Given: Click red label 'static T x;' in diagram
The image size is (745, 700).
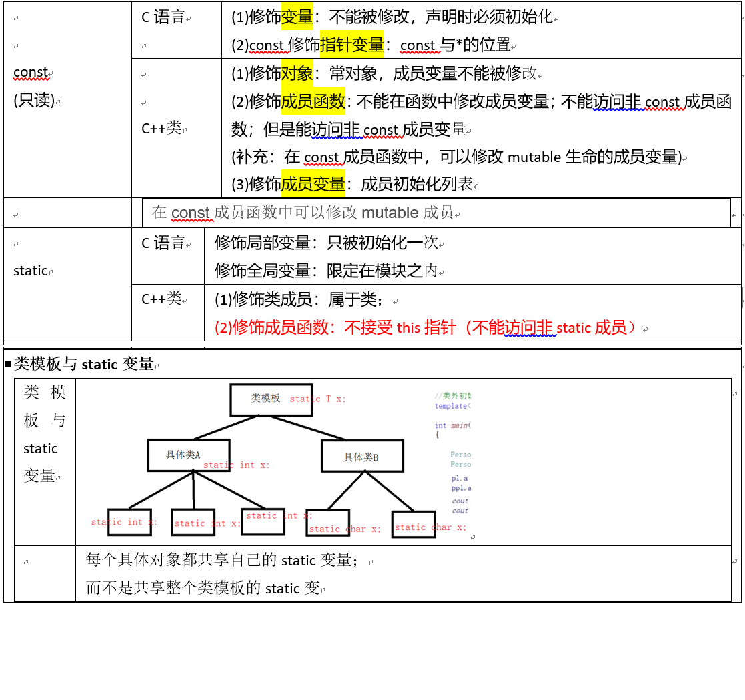Looking at the screenshot, I should [x=318, y=399].
